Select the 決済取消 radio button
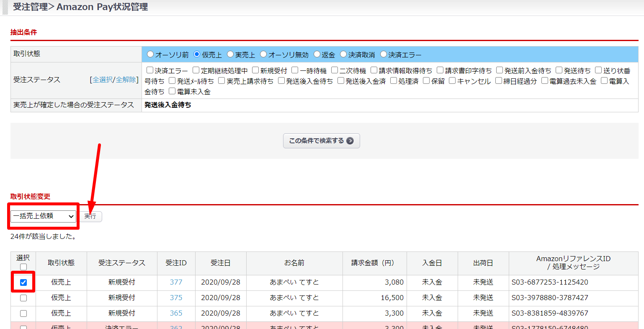The image size is (644, 329). tap(343, 54)
